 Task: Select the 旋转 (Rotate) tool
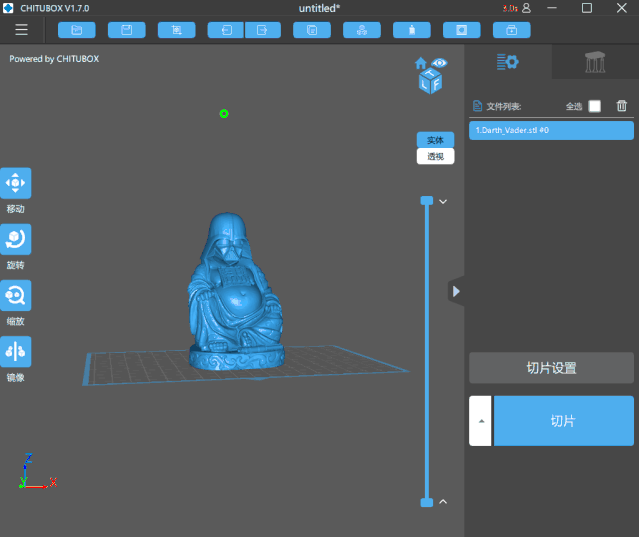pos(16,239)
